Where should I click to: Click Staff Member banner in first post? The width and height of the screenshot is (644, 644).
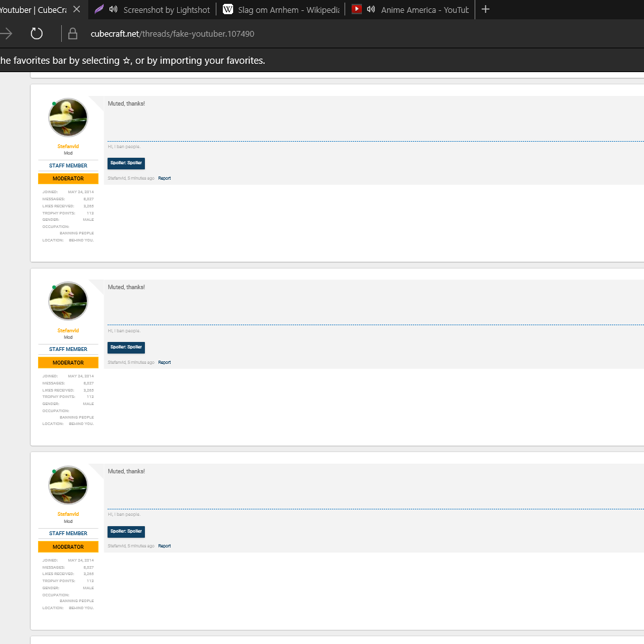pos(68,166)
